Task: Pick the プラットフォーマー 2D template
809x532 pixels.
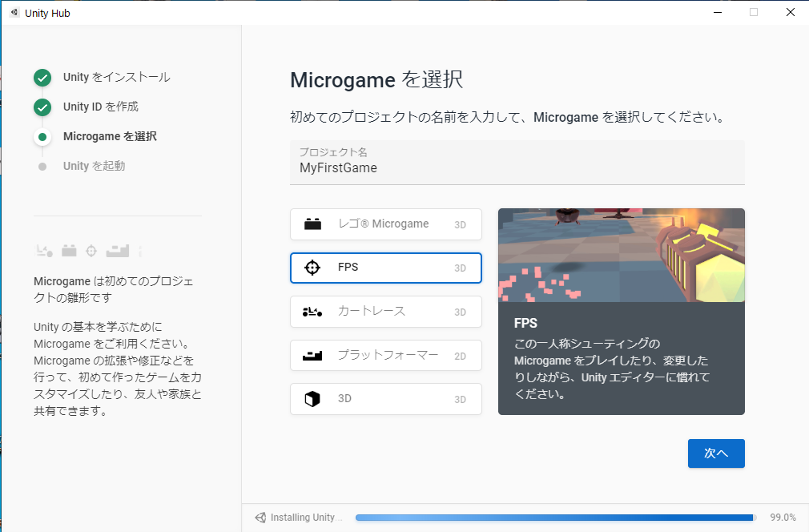Action: pyautogui.click(x=385, y=355)
